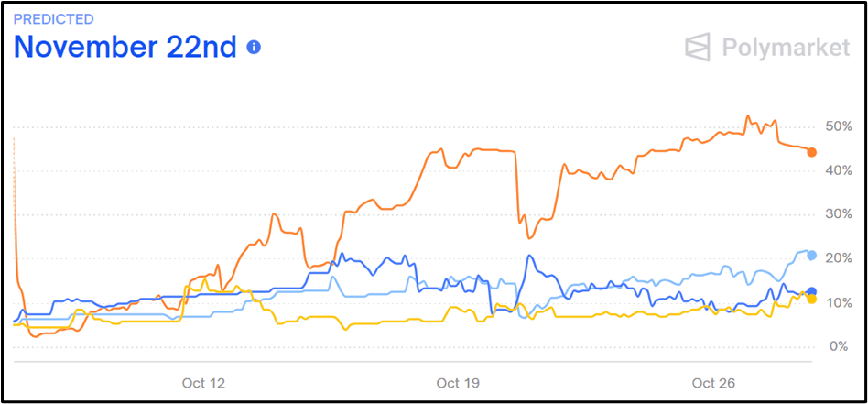
Task: Click the 30% axis label
Action: (841, 214)
